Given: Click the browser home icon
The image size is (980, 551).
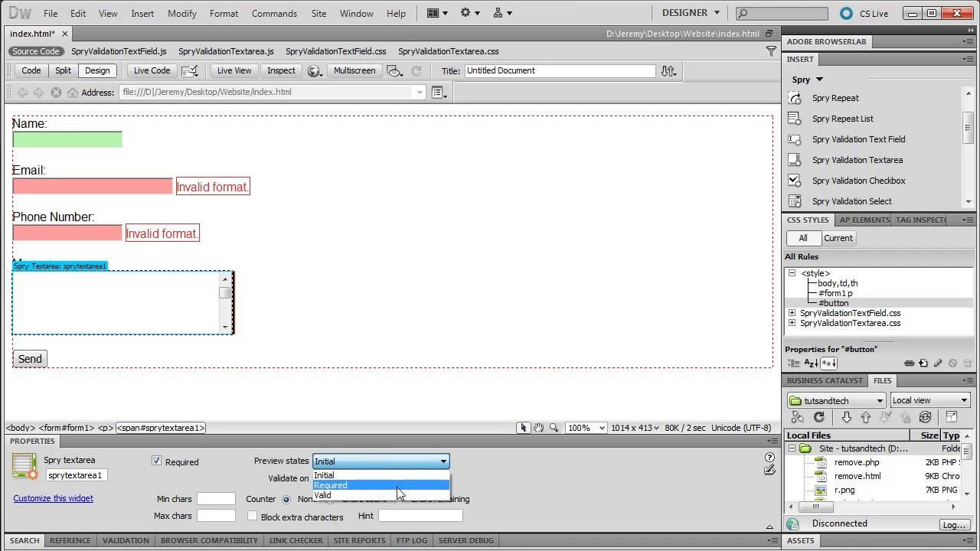Looking at the screenshot, I should coord(73,92).
